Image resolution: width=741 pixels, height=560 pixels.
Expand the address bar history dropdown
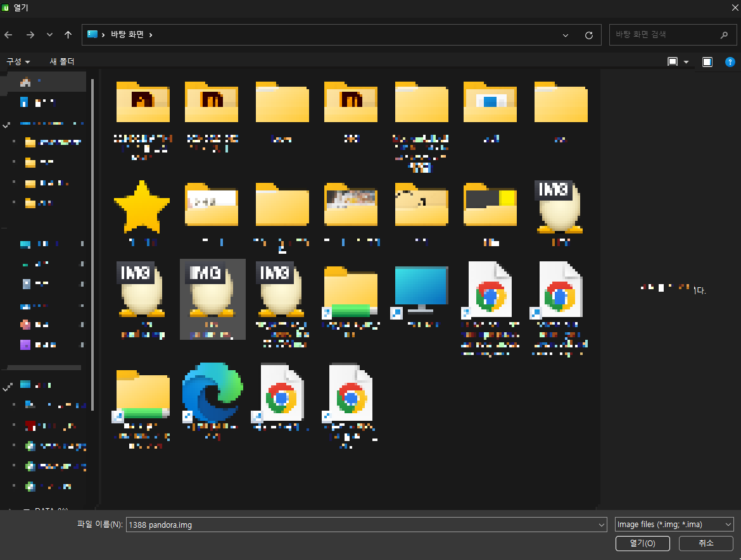(565, 35)
